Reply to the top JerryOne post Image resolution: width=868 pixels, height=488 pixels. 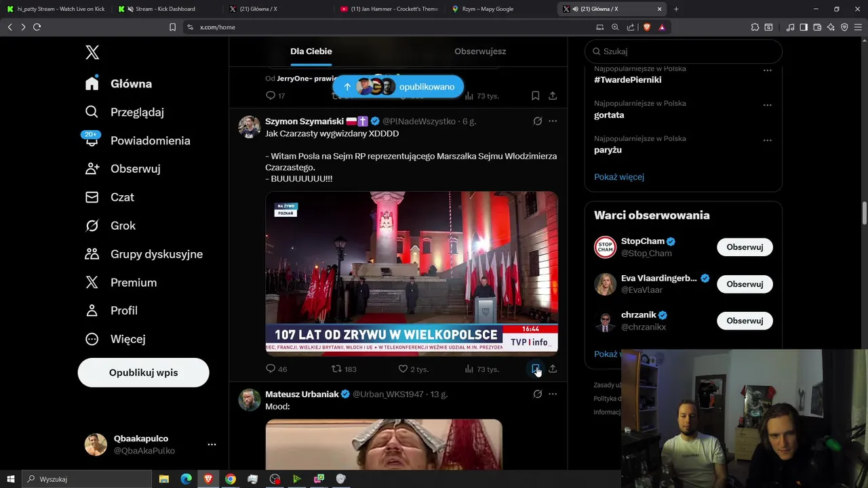[275, 96]
